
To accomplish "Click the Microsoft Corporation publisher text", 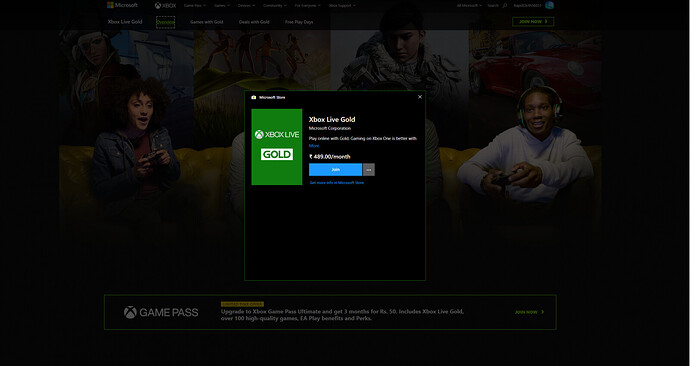I will click(330, 128).
